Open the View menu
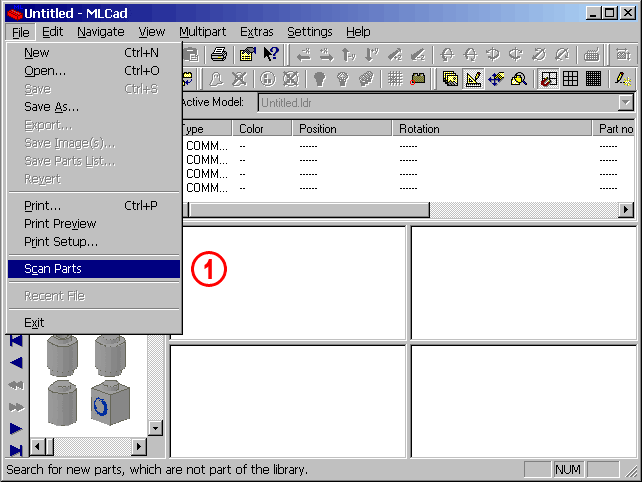 [x=151, y=32]
